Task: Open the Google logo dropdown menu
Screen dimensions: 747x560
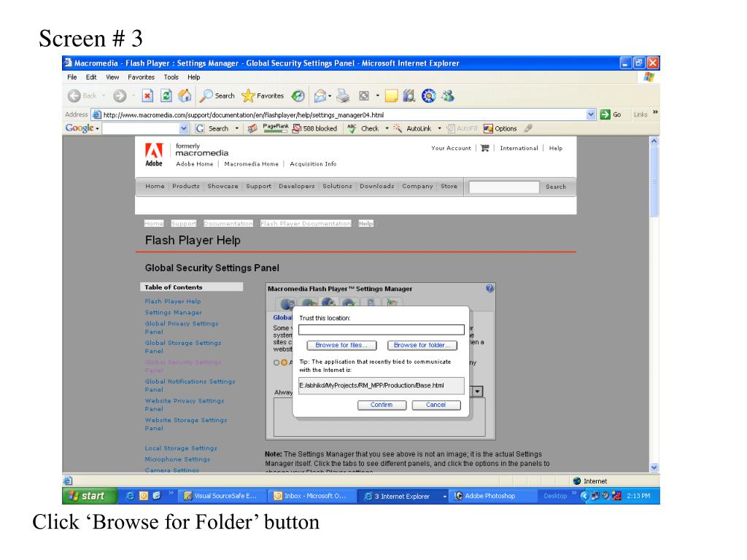Action: coord(82,128)
